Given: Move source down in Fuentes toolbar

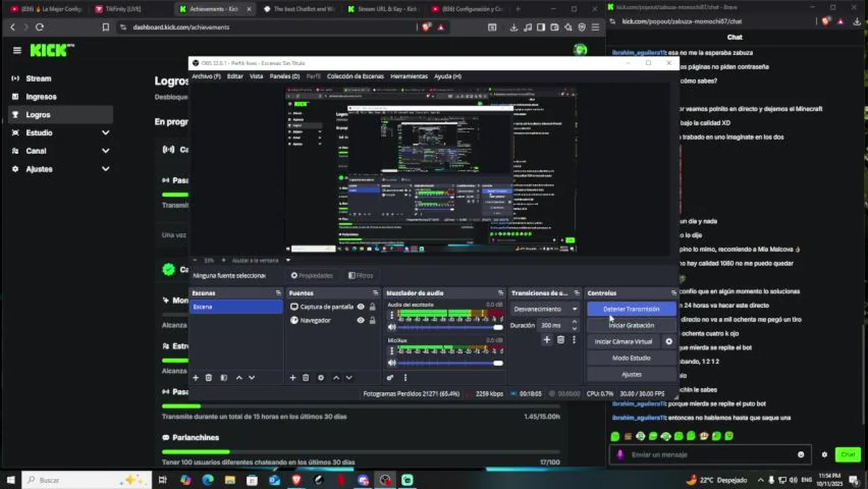Looking at the screenshot, I should [x=348, y=378].
